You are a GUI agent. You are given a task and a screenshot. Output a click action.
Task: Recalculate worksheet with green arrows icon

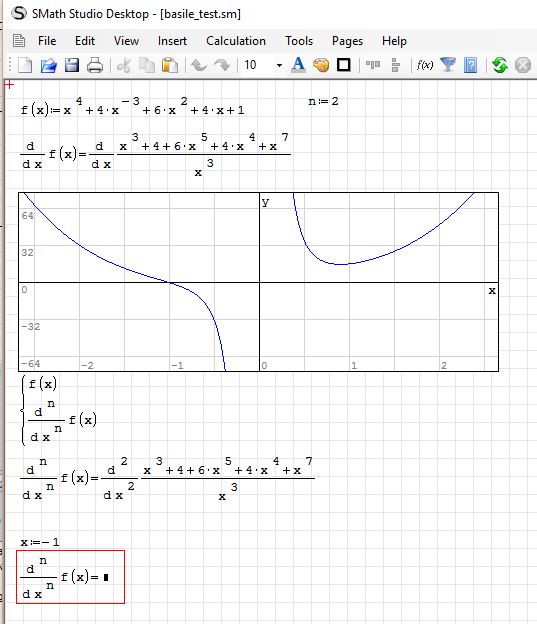point(500,65)
